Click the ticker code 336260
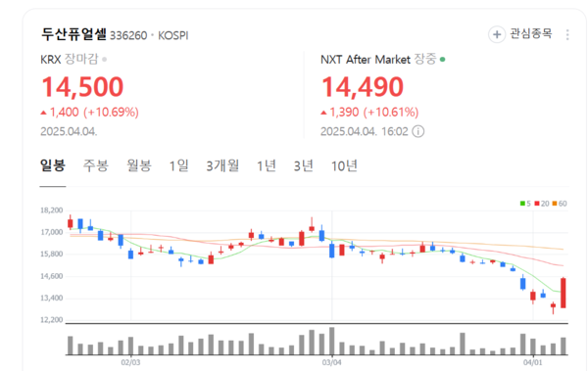This screenshot has width=588, height=371. tap(128, 35)
